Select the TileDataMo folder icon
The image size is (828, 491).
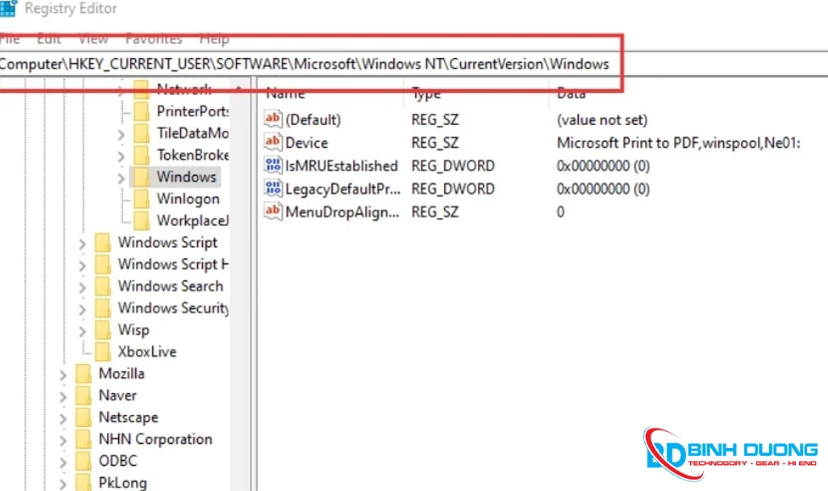coord(142,134)
